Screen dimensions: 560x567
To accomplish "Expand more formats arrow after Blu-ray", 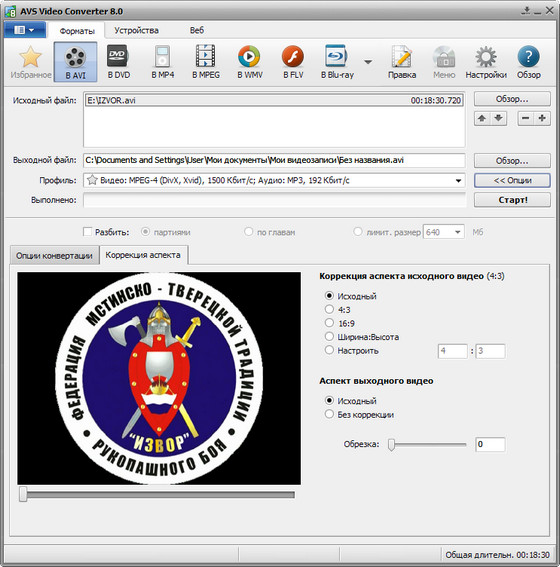I will pyautogui.click(x=368, y=62).
